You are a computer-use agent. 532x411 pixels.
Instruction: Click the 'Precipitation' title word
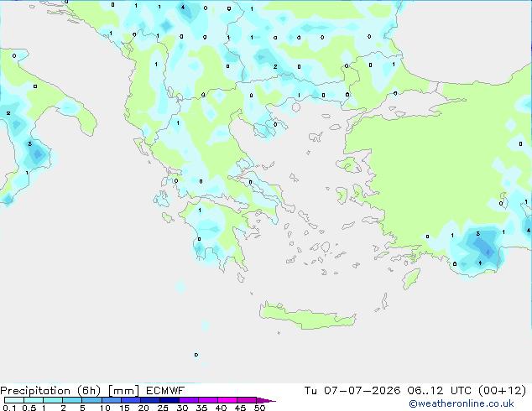tap(35, 391)
